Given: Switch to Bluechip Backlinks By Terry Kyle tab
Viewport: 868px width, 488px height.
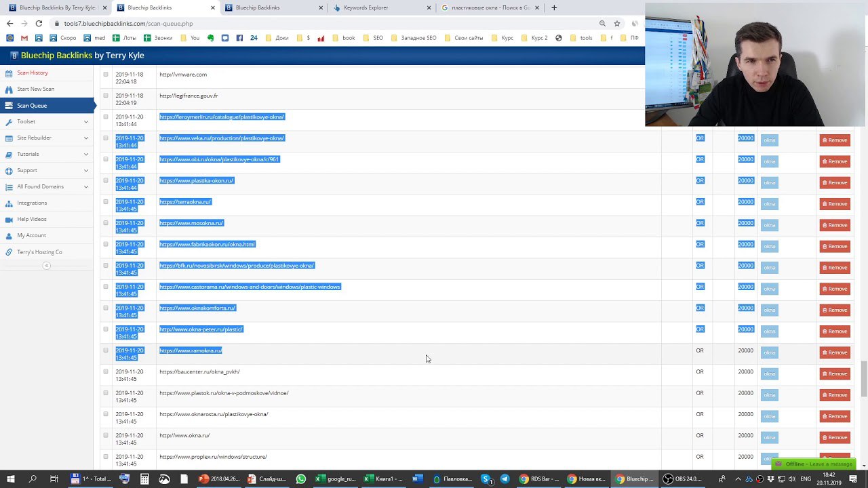Looking at the screenshot, I should click(58, 7).
